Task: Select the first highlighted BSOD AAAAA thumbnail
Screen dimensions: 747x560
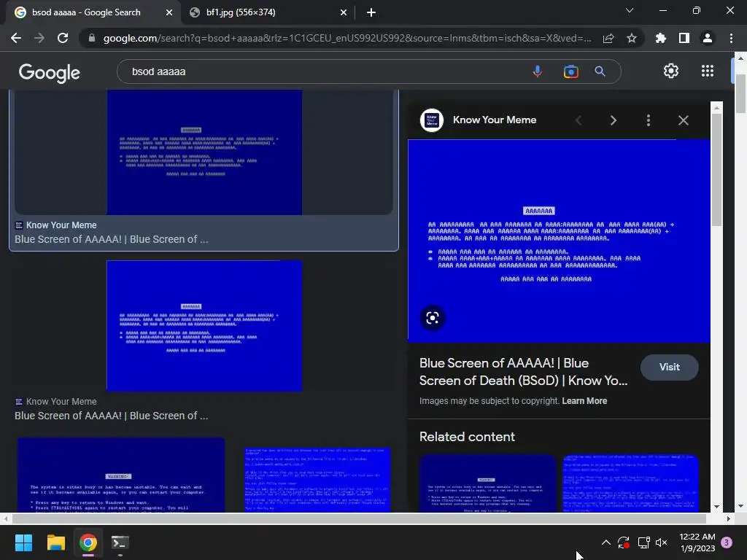Action: pyautogui.click(x=204, y=152)
